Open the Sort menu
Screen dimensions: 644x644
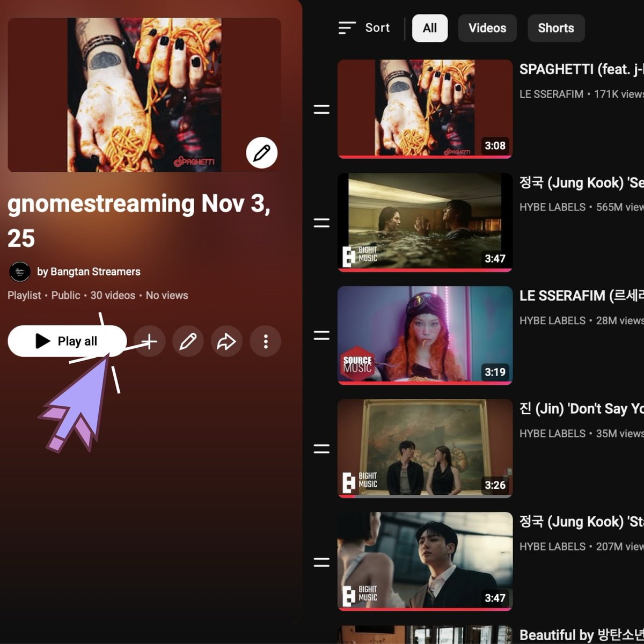click(x=364, y=28)
